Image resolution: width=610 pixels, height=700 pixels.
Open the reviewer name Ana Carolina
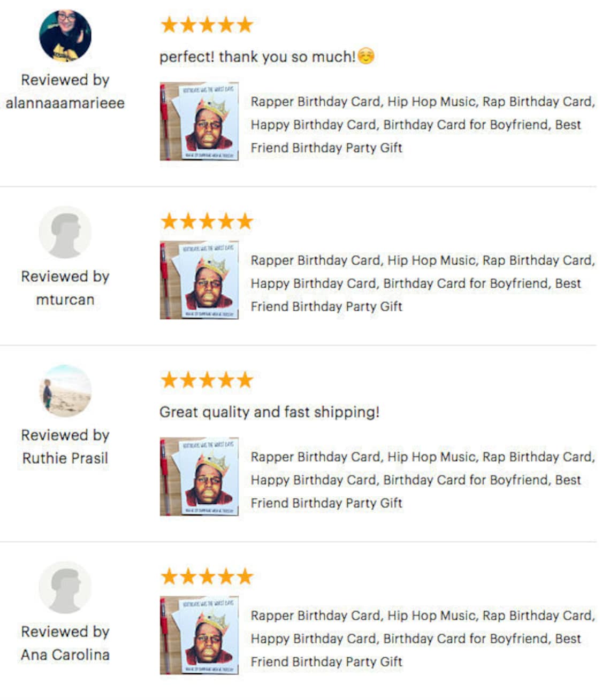click(x=65, y=655)
